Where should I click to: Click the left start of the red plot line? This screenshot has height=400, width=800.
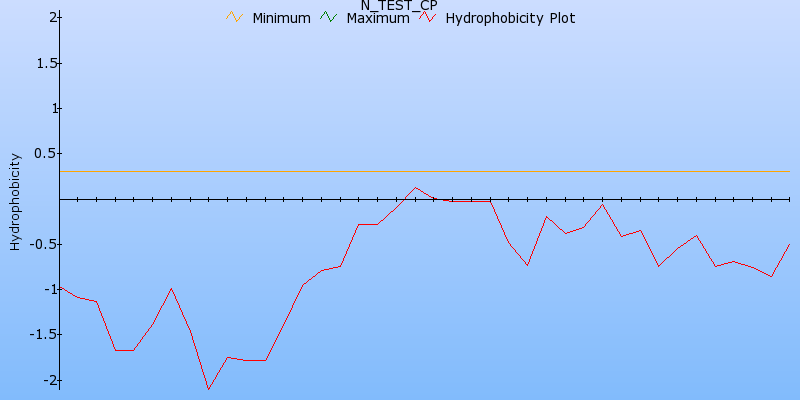pos(60,287)
